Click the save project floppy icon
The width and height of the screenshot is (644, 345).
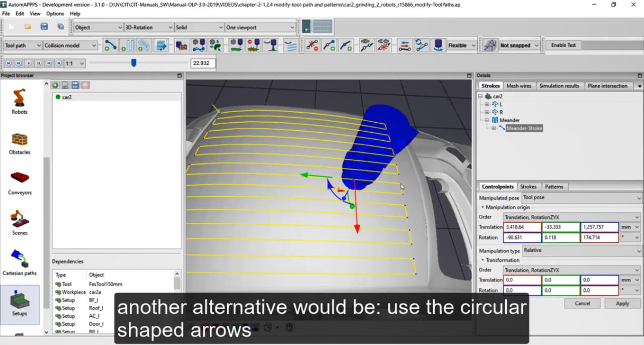pyautogui.click(x=44, y=27)
